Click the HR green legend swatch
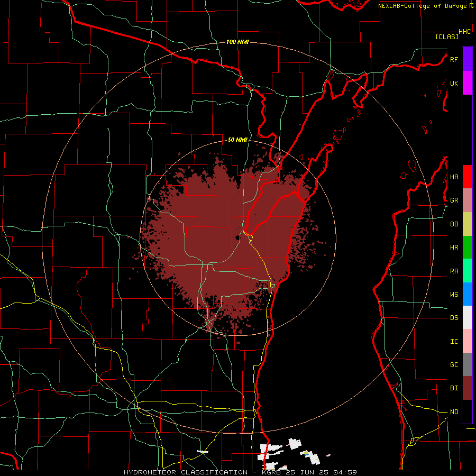Viewport: 476px width, 476px height. (467, 247)
